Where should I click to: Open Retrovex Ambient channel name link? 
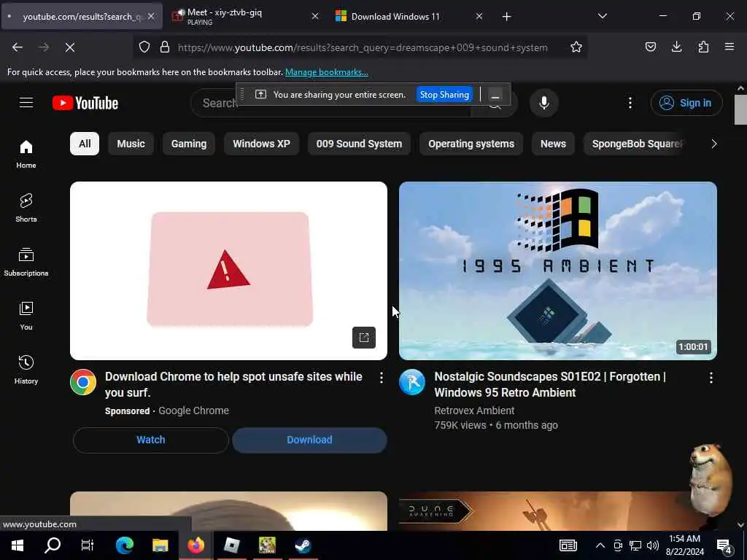pos(474,411)
